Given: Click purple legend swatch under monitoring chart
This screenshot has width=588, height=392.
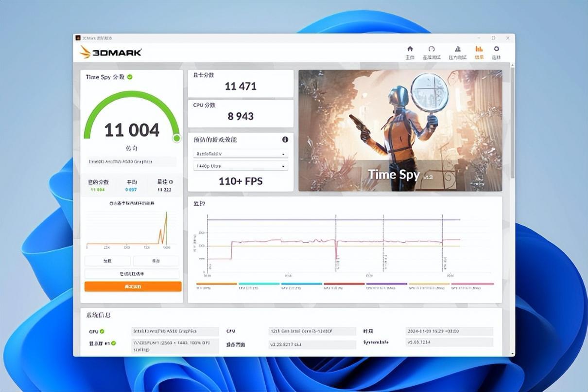Looking at the screenshot, I should pyautogui.click(x=386, y=284).
